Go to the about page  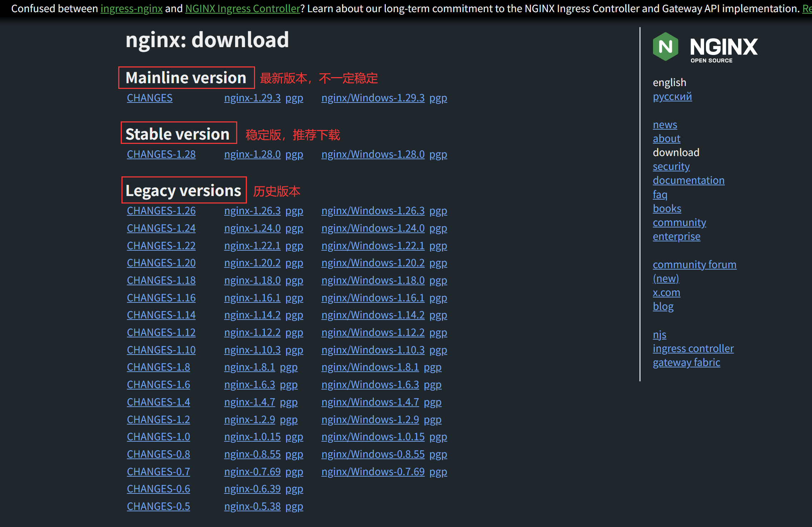click(x=667, y=139)
